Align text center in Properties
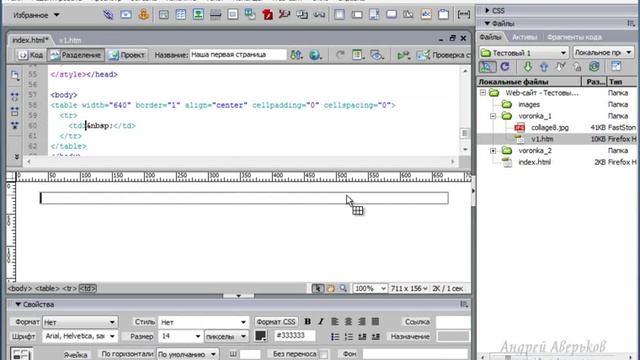 pos(348,322)
